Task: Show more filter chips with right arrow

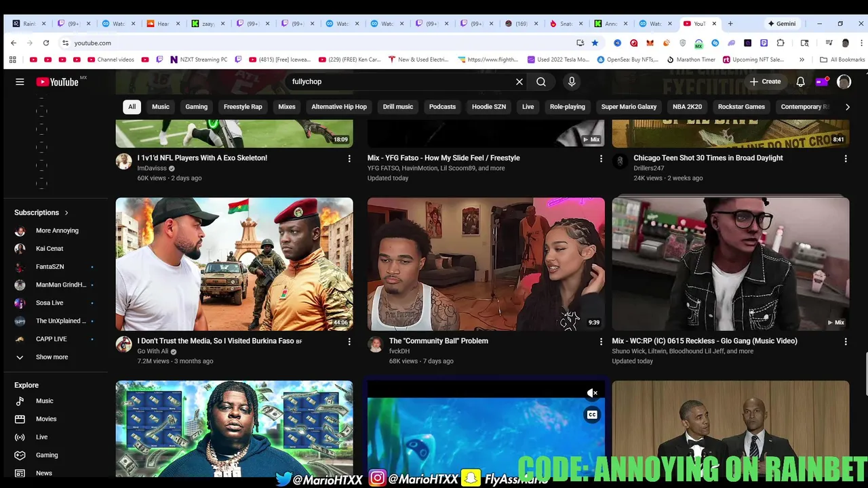Action: pos(847,106)
